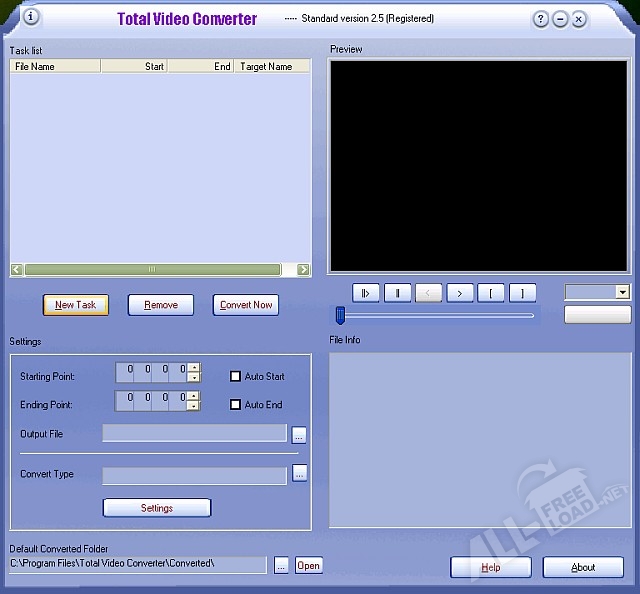
Task: Click the Convert Now button
Action: click(x=246, y=305)
